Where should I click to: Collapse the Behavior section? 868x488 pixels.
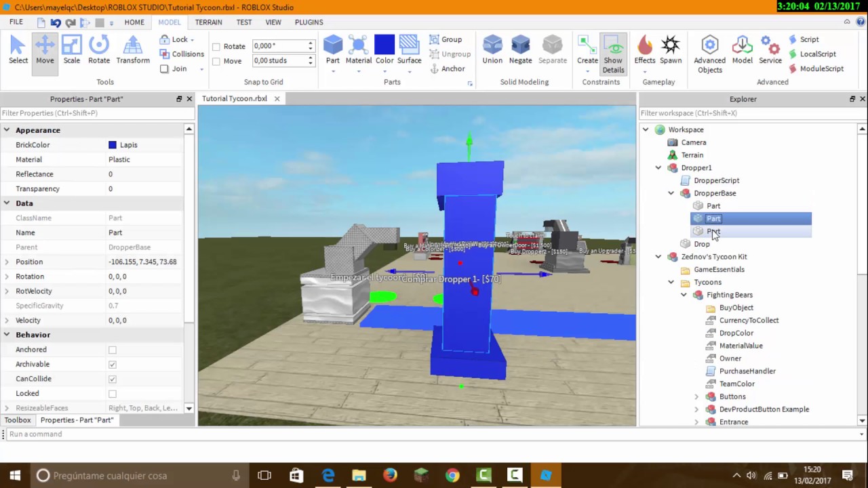6,335
